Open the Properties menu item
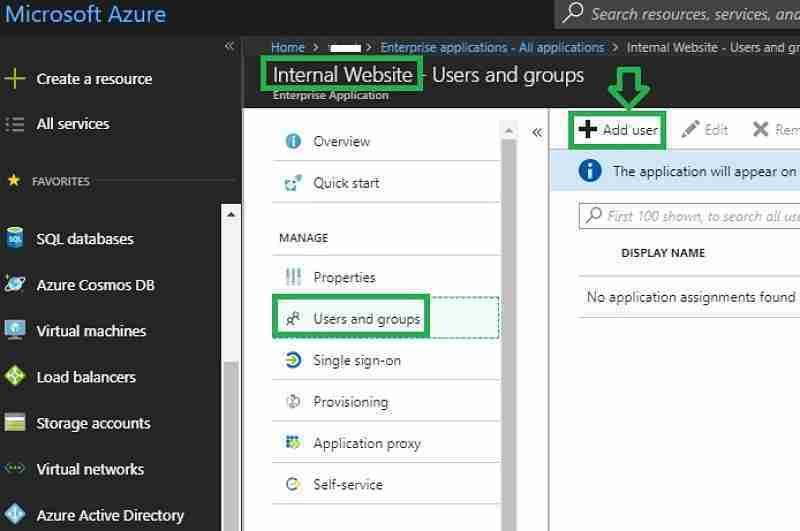Screen dimensions: 800x531 point(386,277)
